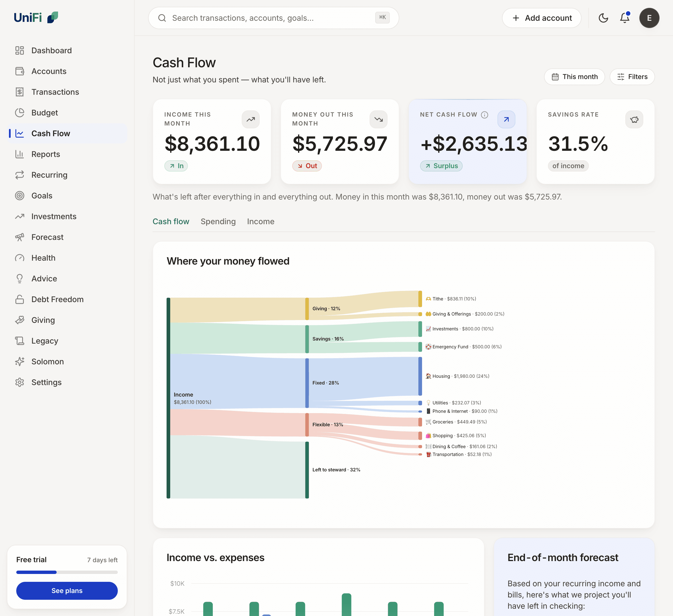Click the 7 days left text

point(102,560)
